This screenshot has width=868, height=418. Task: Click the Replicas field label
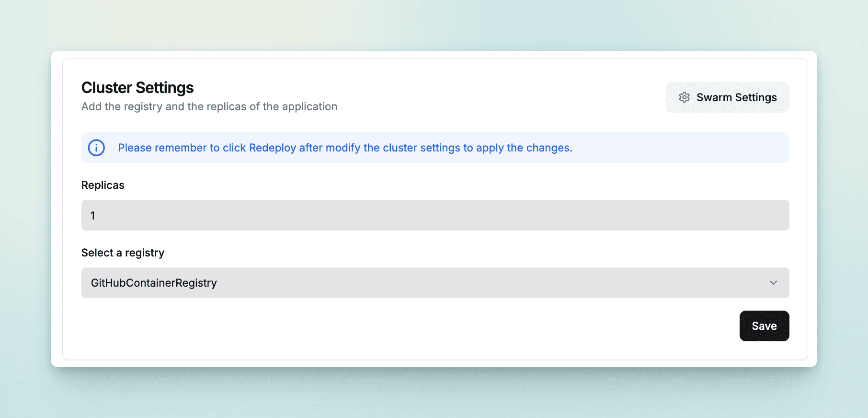[x=103, y=185]
